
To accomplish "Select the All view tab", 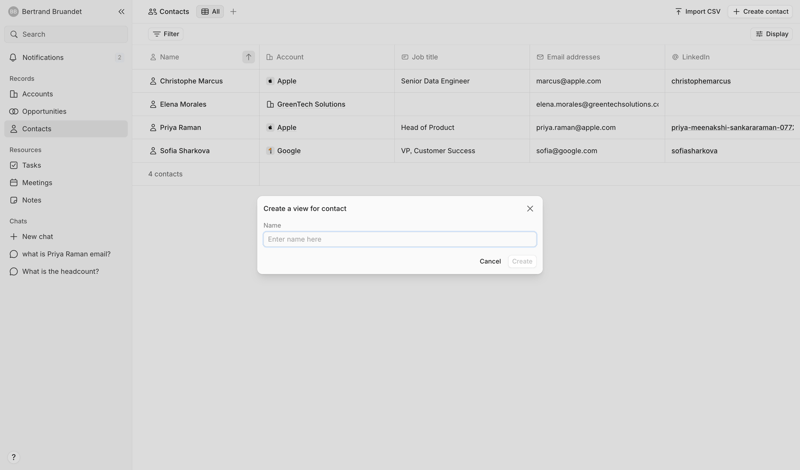I will pos(210,11).
